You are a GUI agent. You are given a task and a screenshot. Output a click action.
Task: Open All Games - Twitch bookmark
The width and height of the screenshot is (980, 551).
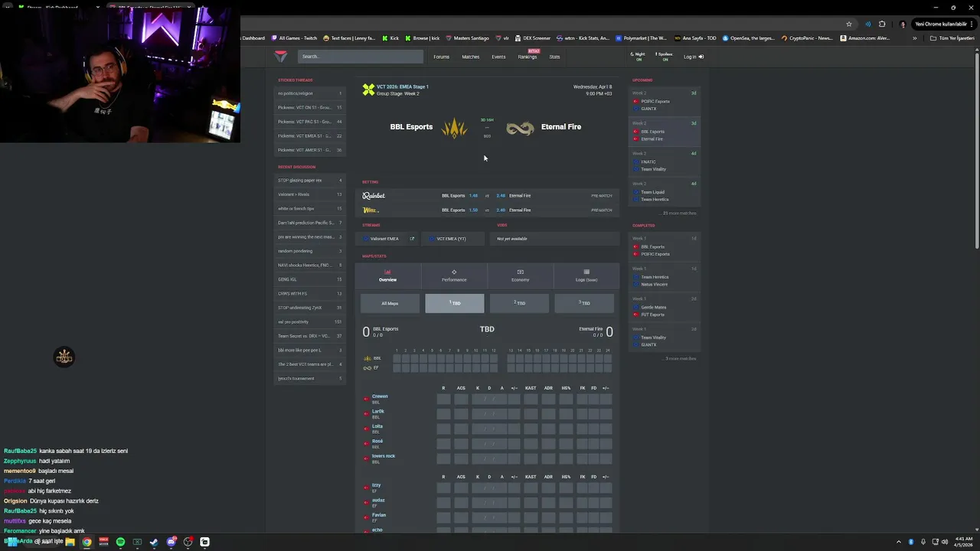(293, 38)
